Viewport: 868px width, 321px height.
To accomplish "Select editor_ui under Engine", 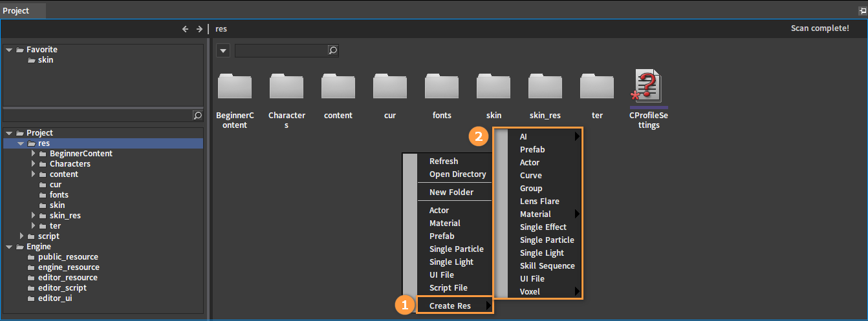I will (55, 298).
